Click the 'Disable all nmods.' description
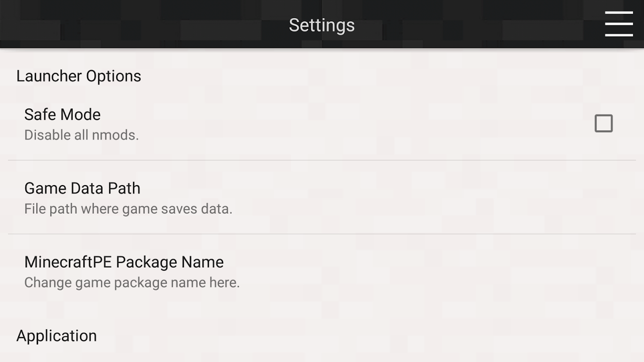This screenshot has height=362, width=644. [x=82, y=135]
